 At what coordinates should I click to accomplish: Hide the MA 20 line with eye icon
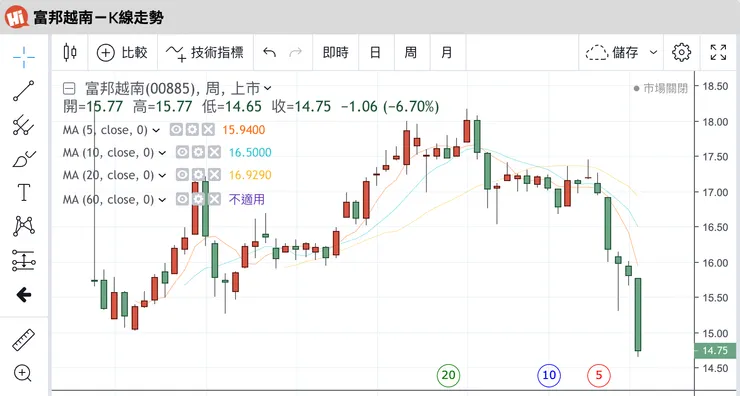(182, 175)
